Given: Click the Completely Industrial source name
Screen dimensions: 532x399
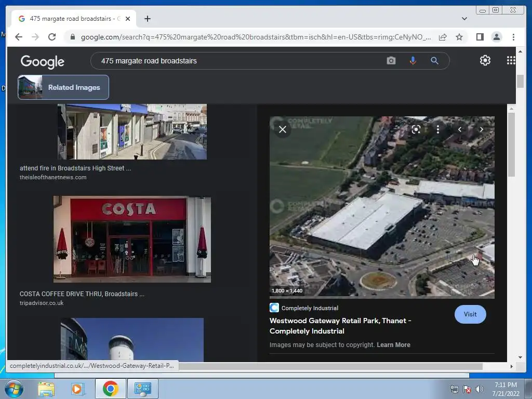Looking at the screenshot, I should (x=310, y=308).
